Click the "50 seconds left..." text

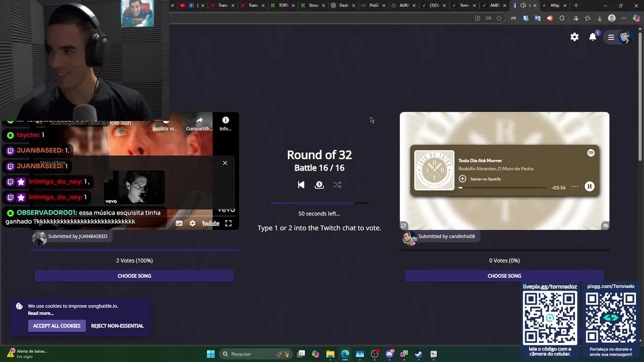[x=319, y=214]
